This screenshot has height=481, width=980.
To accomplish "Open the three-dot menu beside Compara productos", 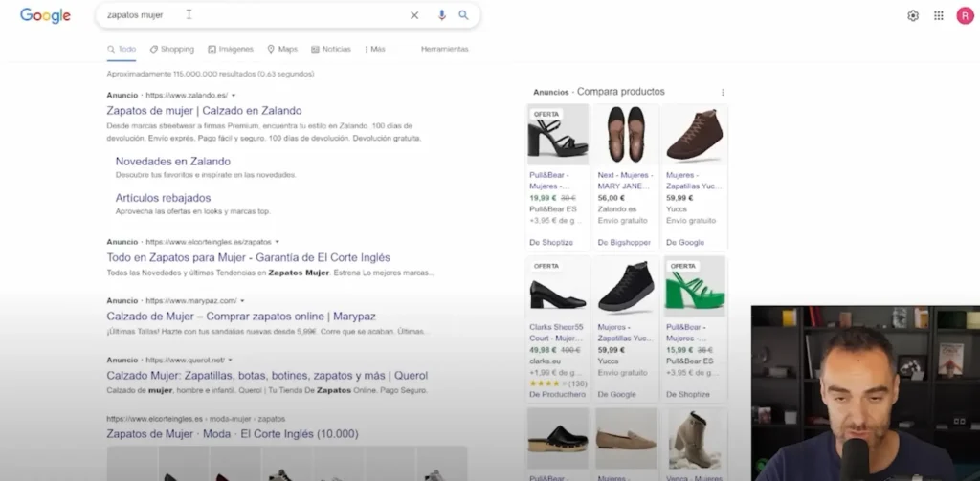I will [x=723, y=93].
